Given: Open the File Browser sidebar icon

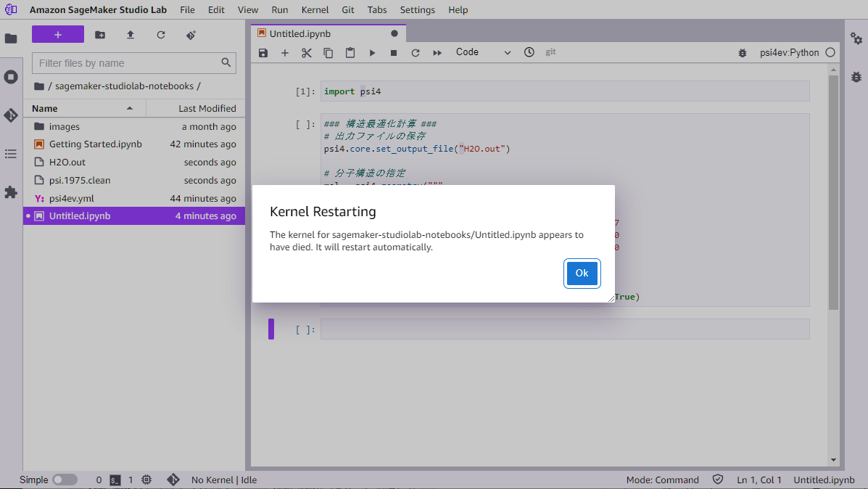Looking at the screenshot, I should click(x=11, y=38).
